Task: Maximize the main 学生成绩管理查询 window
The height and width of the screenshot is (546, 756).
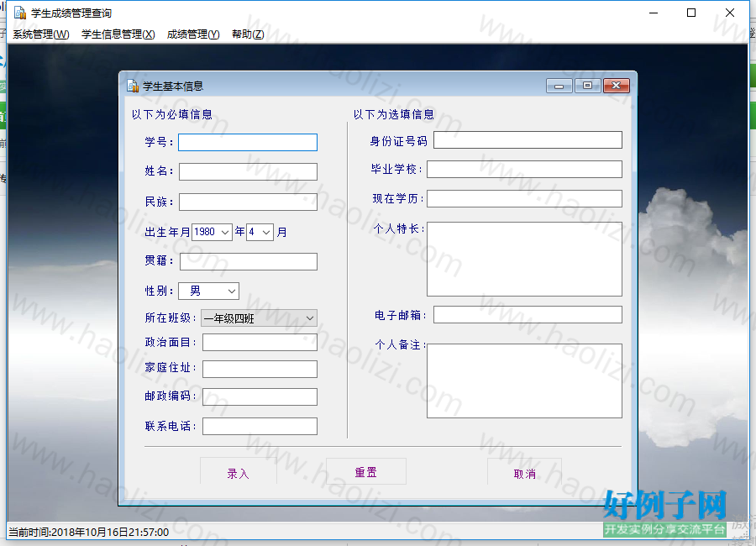Action: tap(691, 13)
